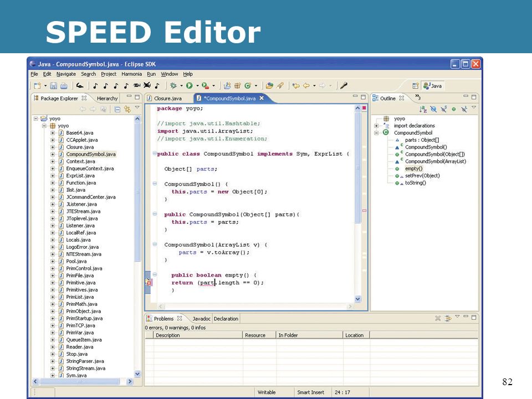Switch to the Javadoc tab
This screenshot has width=532, height=399.
tap(201, 319)
